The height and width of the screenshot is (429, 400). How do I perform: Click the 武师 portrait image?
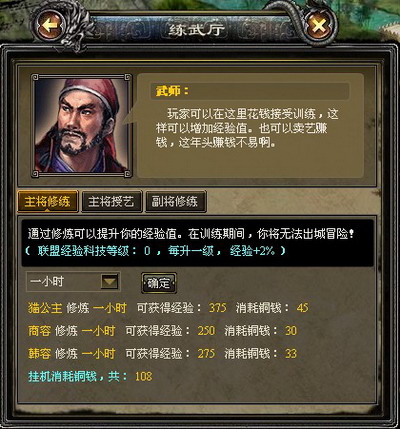point(82,126)
